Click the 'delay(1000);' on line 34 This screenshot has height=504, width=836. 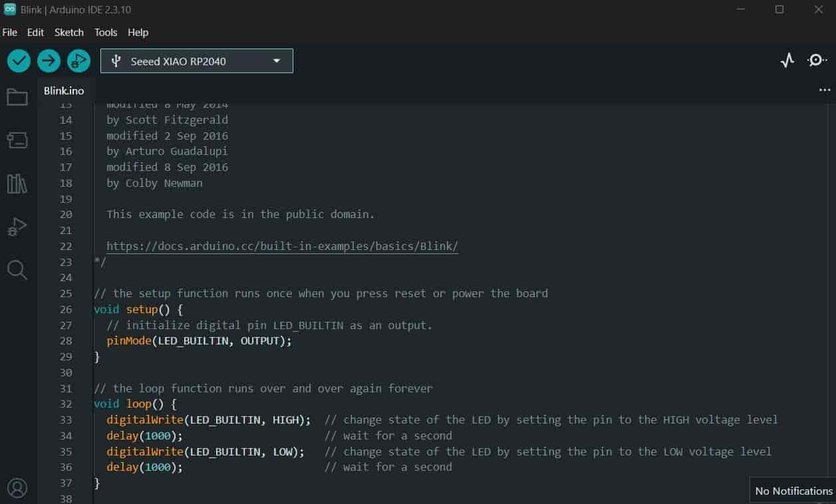click(144, 436)
